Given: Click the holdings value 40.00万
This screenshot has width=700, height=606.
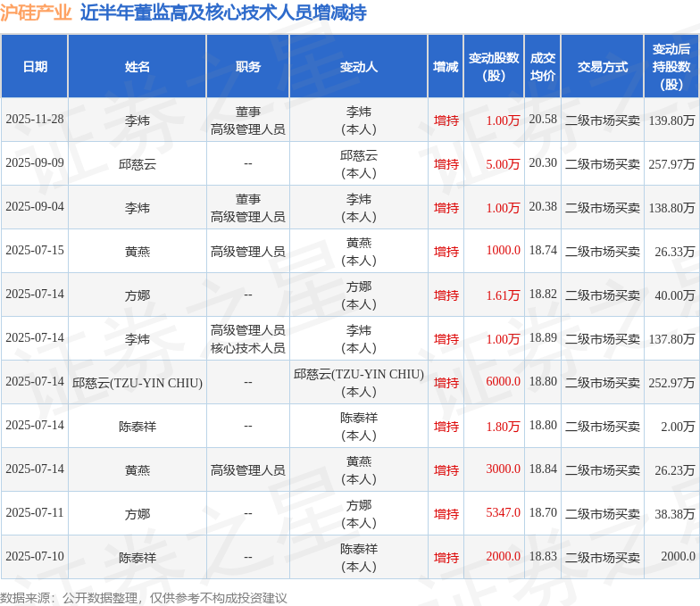Looking at the screenshot, I should (x=675, y=295).
